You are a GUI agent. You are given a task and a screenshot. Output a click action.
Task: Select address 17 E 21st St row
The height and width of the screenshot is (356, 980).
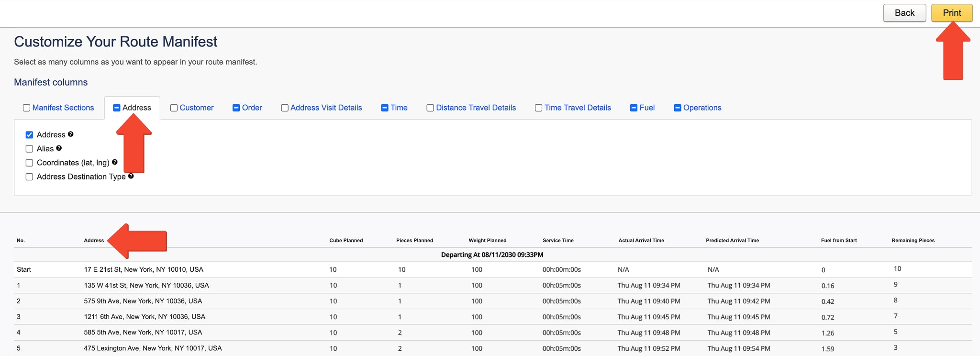pyautogui.click(x=144, y=269)
